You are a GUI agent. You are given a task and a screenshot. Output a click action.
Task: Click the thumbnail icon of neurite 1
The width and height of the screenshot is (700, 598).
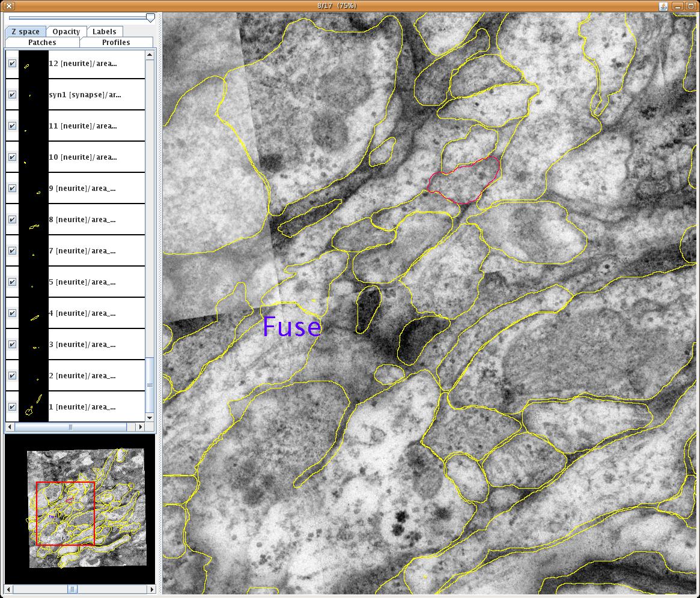pos(34,407)
